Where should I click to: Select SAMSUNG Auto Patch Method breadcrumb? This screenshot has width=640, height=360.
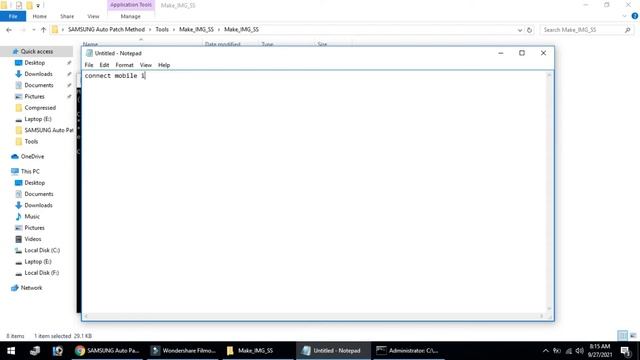click(107, 29)
